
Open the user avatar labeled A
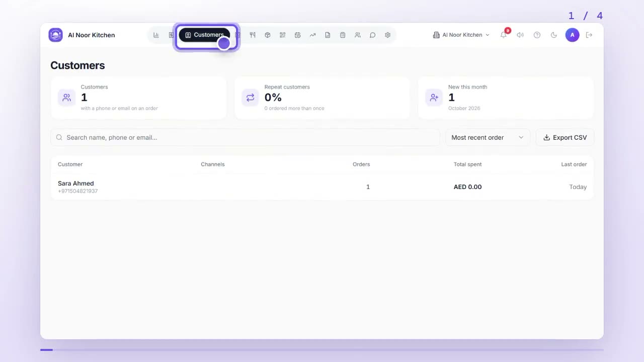(572, 35)
